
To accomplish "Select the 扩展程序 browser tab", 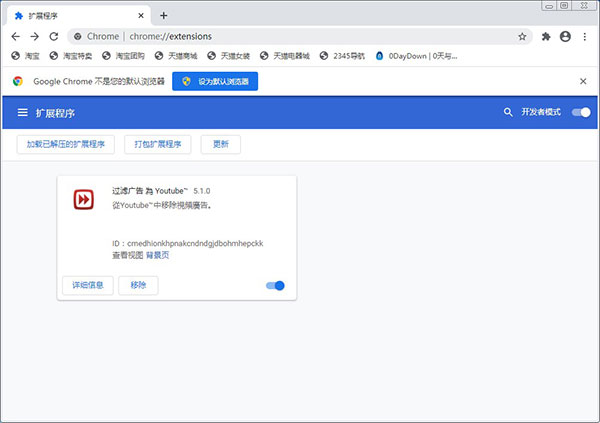I will point(78,15).
